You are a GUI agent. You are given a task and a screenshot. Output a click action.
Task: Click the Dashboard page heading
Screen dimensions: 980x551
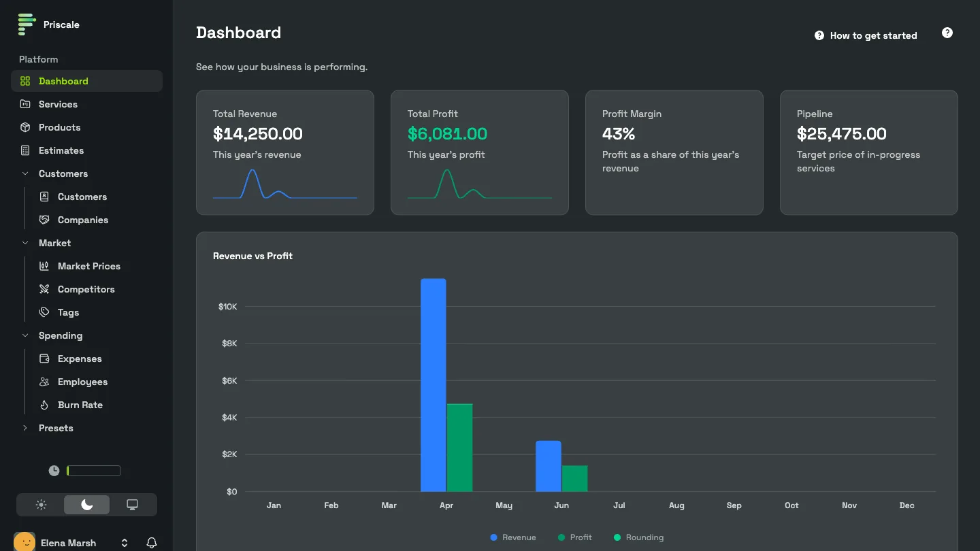238,33
